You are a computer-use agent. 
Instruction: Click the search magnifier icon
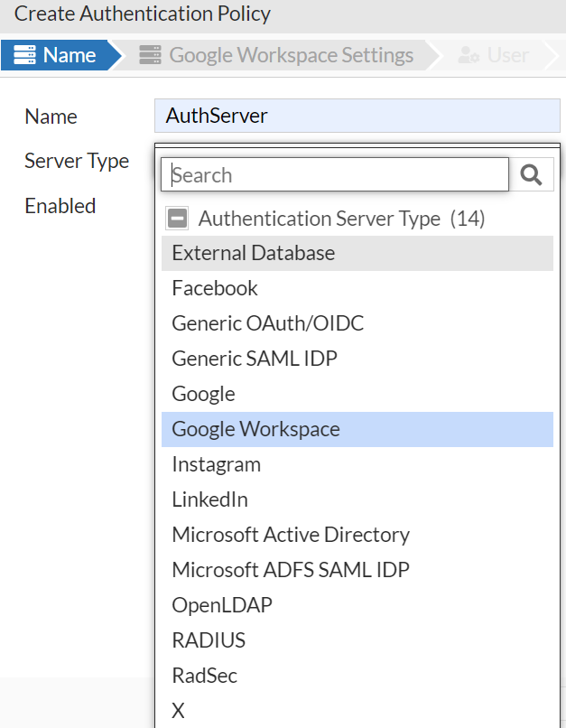point(532,173)
